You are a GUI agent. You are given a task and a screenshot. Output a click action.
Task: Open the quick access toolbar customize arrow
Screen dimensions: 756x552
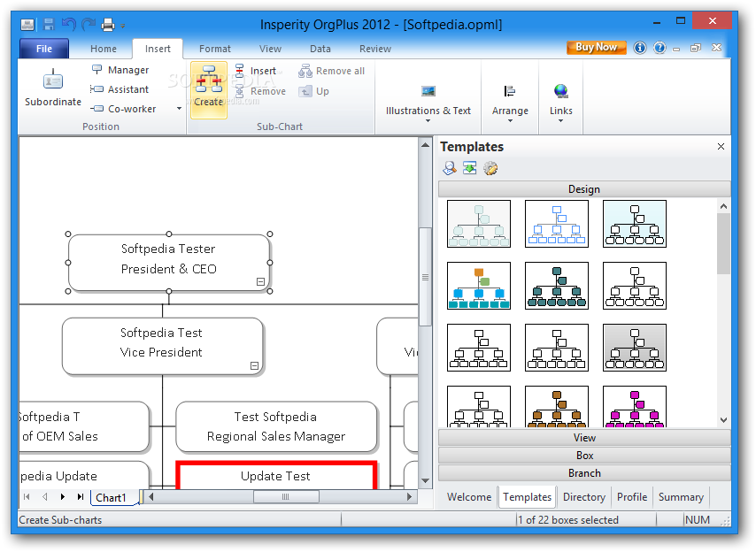pos(123,26)
